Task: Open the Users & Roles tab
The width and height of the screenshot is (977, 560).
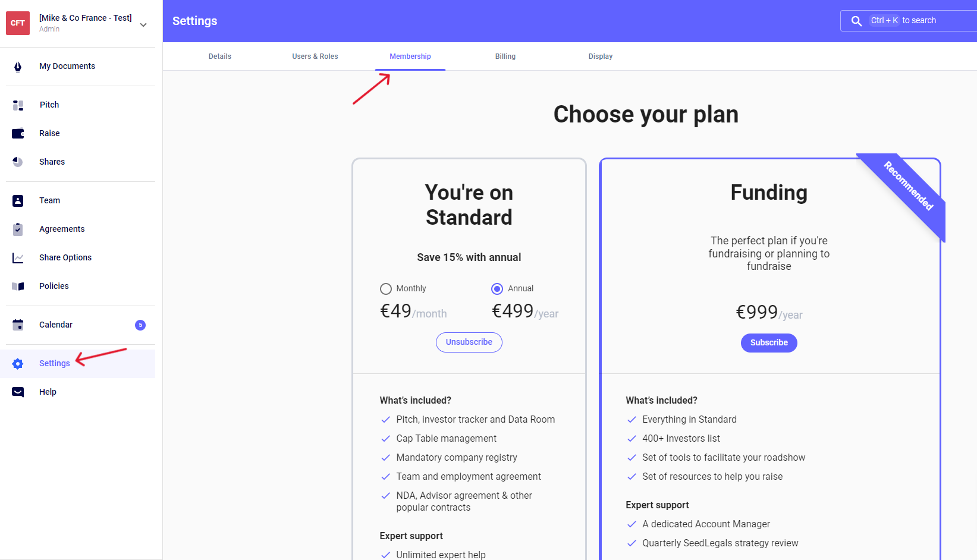Action: click(x=315, y=56)
